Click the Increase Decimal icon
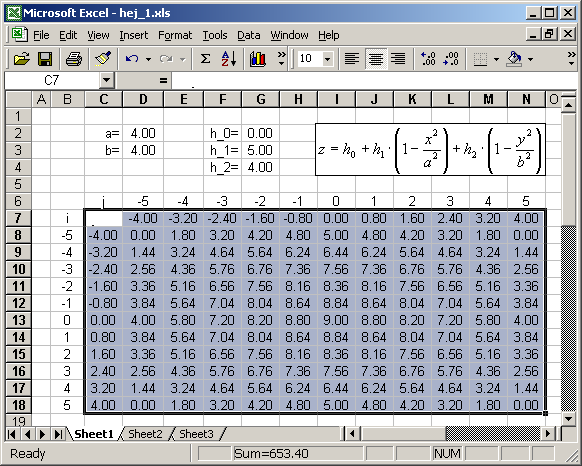 (428, 59)
